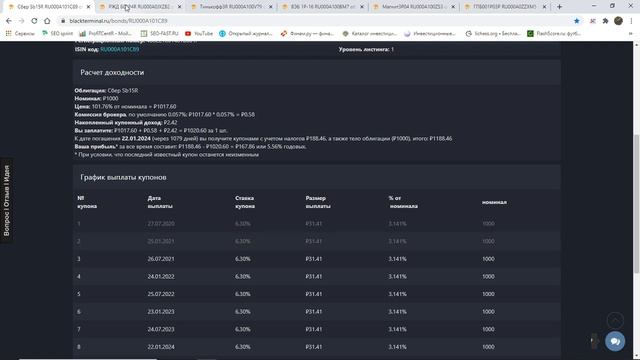The image size is (640, 360).
Task: Open the SEO-FAST.RU bookmark
Action: pyautogui.click(x=160, y=33)
